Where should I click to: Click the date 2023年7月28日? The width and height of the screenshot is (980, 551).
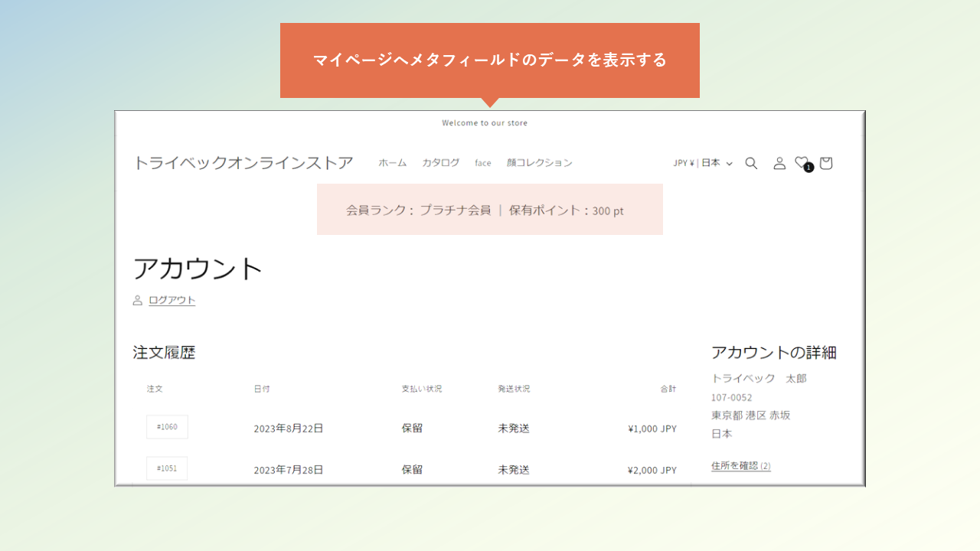click(289, 470)
